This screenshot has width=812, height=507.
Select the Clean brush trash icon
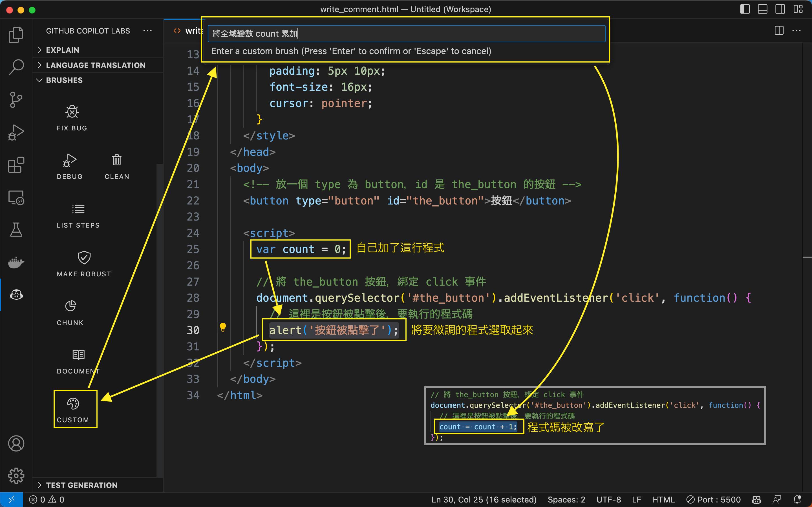(116, 160)
